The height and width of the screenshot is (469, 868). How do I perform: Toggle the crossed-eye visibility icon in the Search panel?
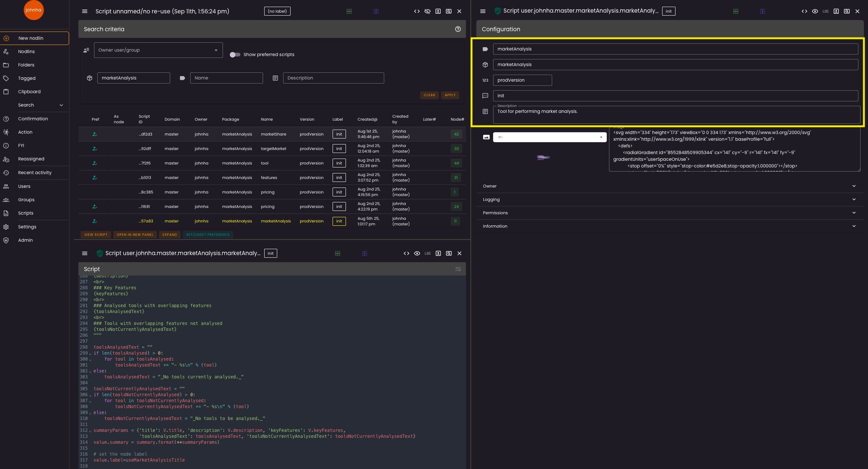click(427, 12)
